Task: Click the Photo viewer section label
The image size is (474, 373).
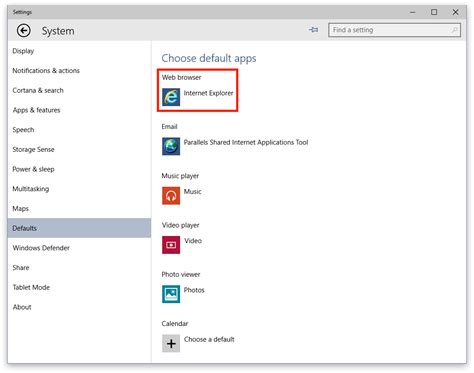Action: pos(181,275)
